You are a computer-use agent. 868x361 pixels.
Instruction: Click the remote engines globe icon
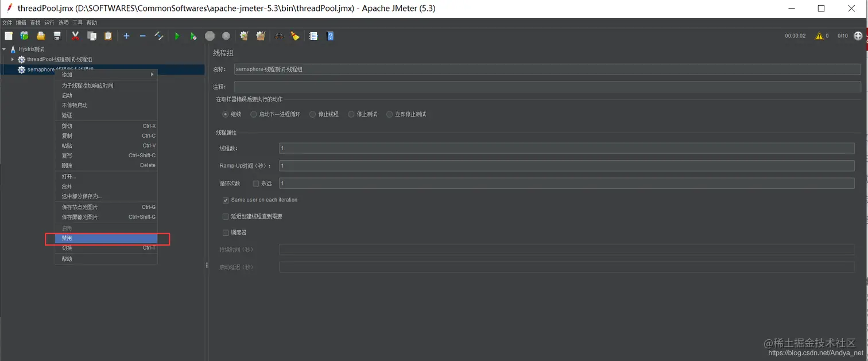[x=858, y=36]
